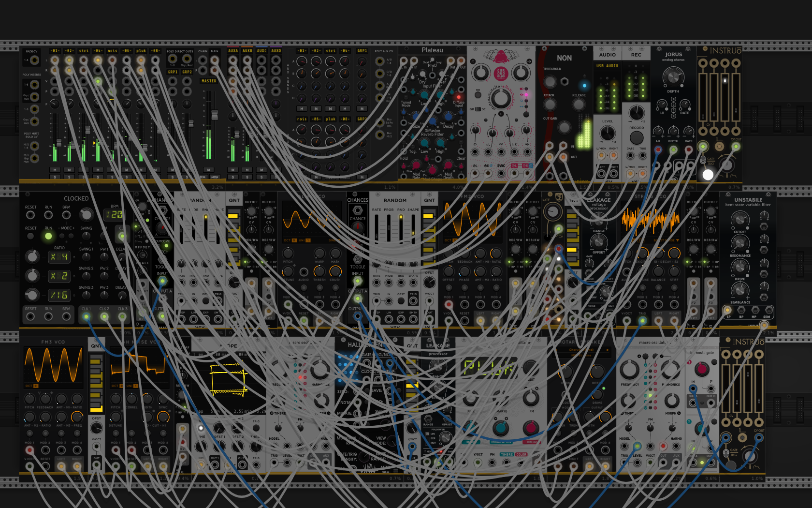Click the LEVEL knob on the AUDIO module
The image size is (812, 508).
tap(608, 133)
